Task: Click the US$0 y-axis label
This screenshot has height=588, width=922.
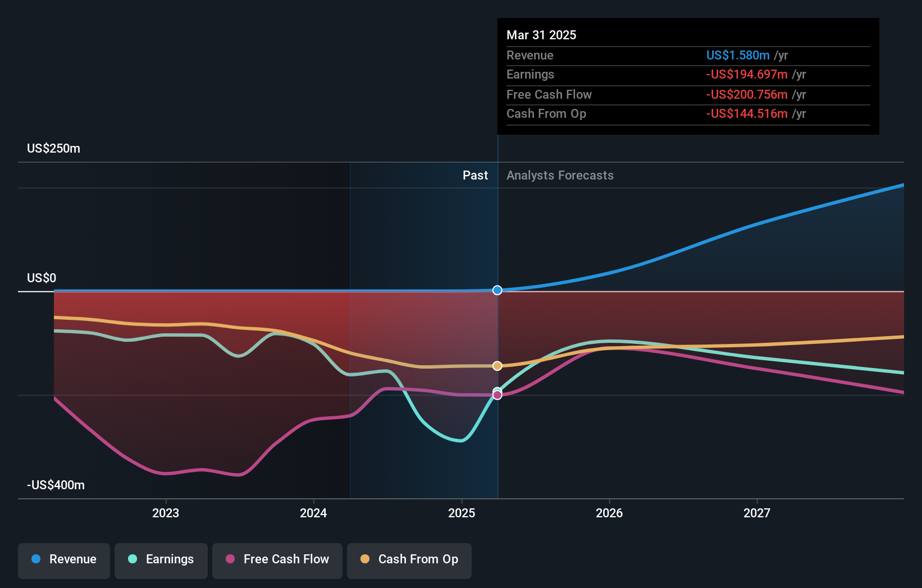Action: (42, 278)
